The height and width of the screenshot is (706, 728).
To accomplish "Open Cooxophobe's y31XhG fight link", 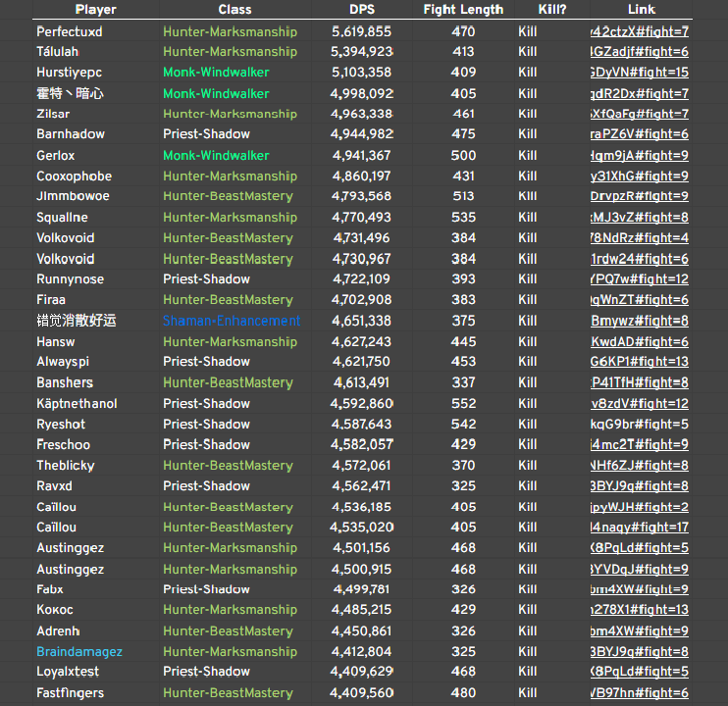I will tap(640, 176).
